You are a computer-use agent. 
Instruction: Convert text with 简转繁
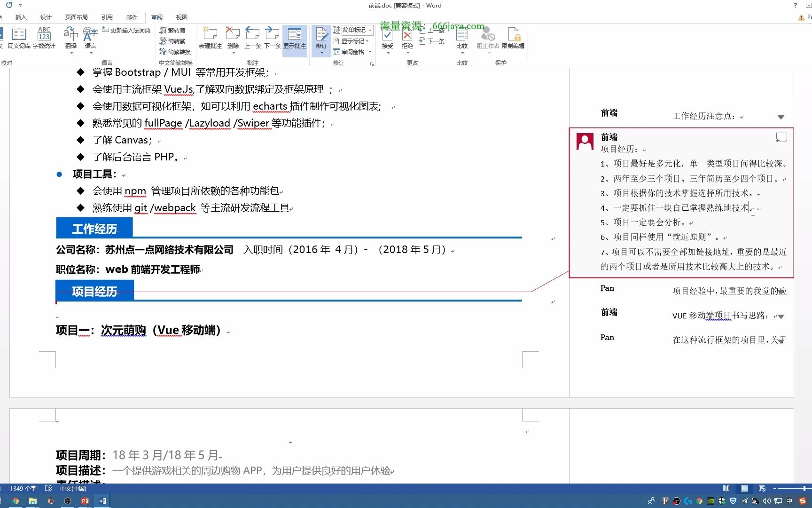pos(172,41)
